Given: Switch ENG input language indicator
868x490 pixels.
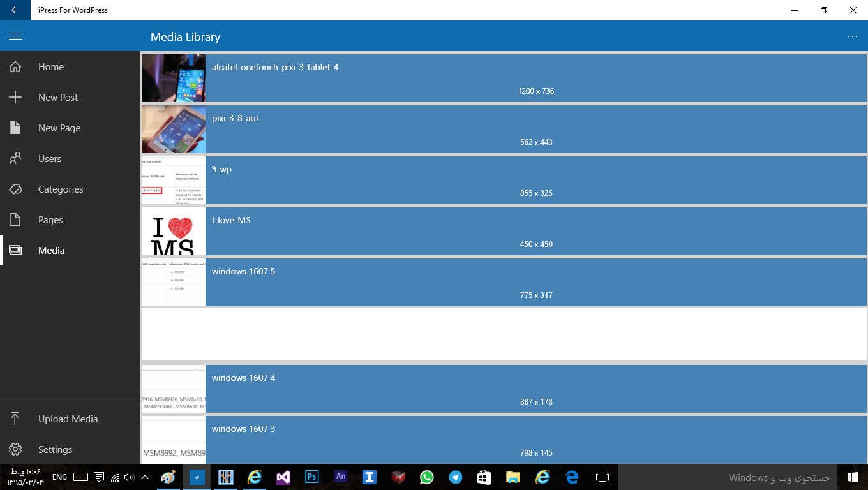Looking at the screenshot, I should point(59,477).
